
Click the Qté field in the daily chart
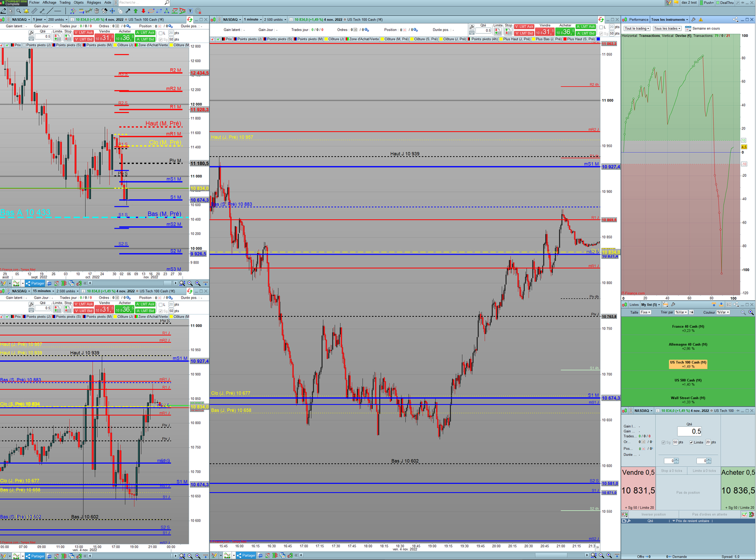tap(43, 37)
